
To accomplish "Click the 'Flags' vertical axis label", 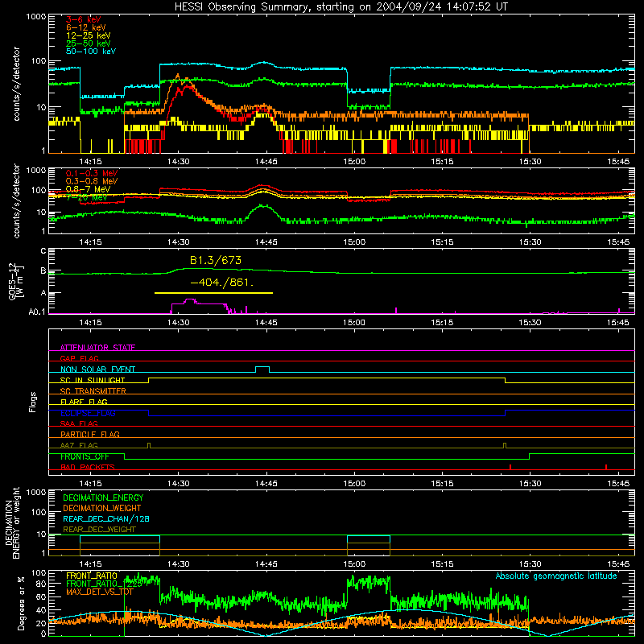I will (x=33, y=402).
